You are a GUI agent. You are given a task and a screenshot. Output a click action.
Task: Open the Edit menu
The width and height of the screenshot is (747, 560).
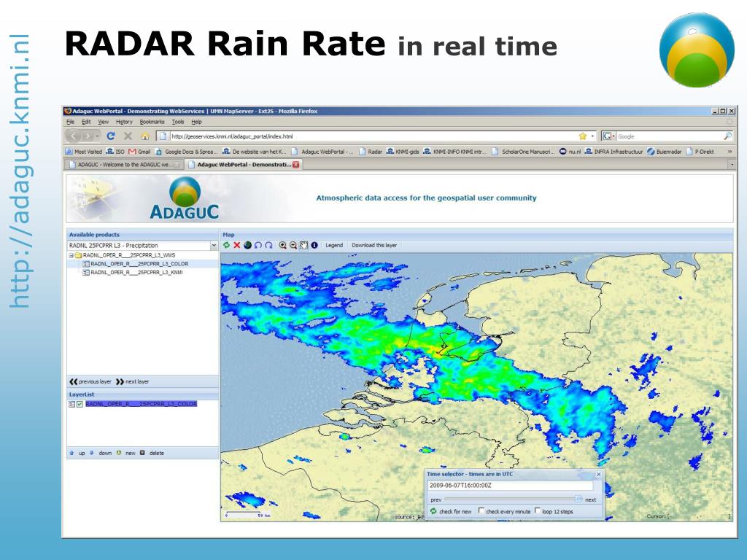point(86,122)
